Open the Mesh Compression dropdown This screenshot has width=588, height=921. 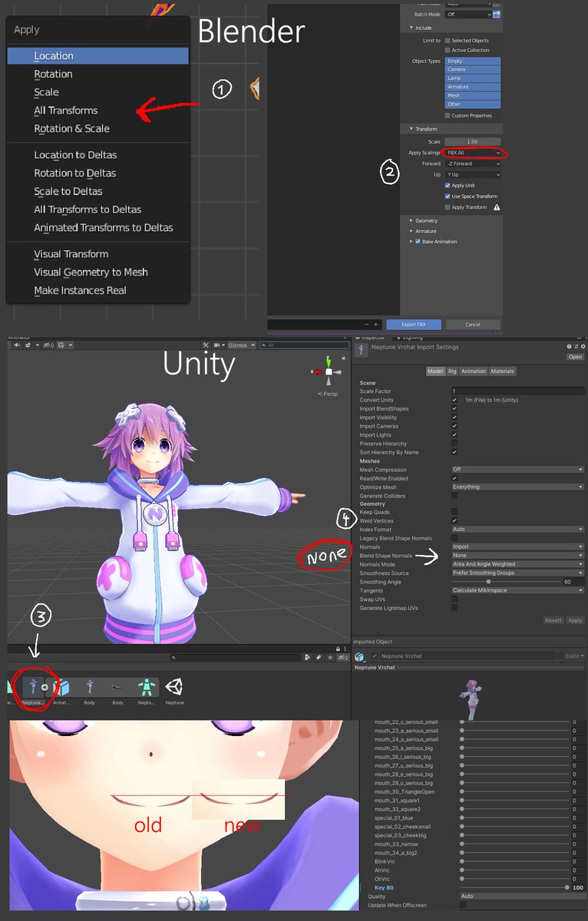517,470
